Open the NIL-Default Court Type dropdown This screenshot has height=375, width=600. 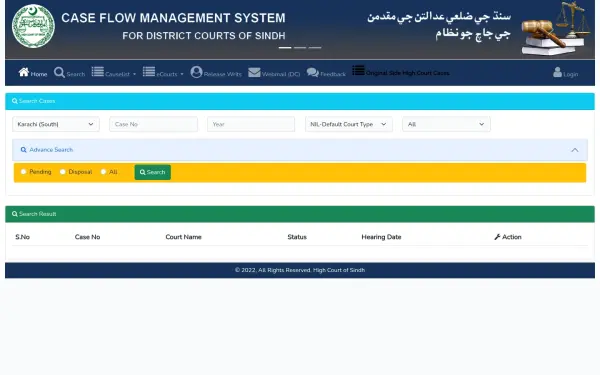coord(349,124)
